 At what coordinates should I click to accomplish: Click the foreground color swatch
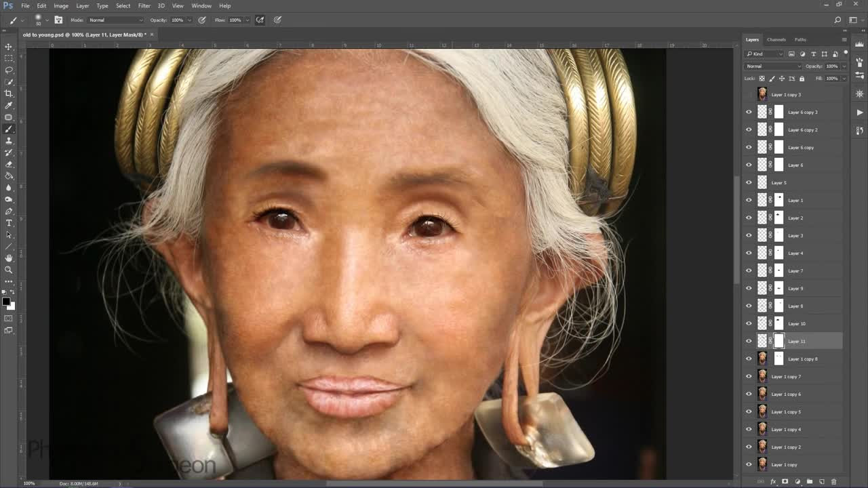coord(6,302)
